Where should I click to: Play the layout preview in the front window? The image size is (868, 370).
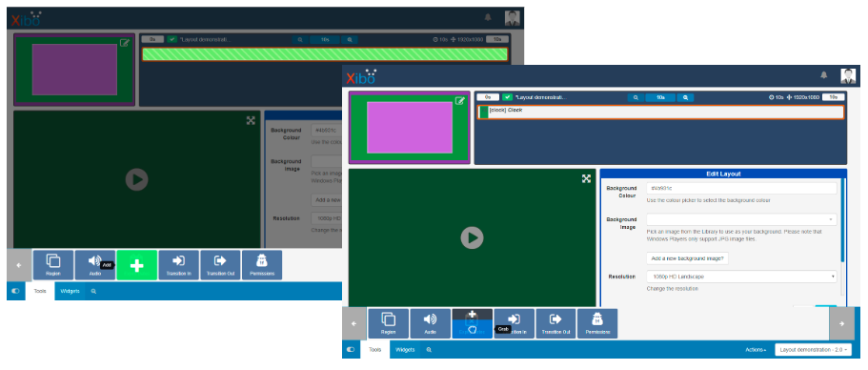point(473,238)
